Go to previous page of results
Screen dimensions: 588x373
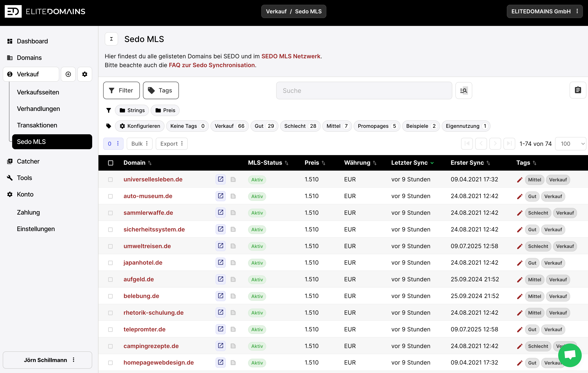(x=481, y=144)
